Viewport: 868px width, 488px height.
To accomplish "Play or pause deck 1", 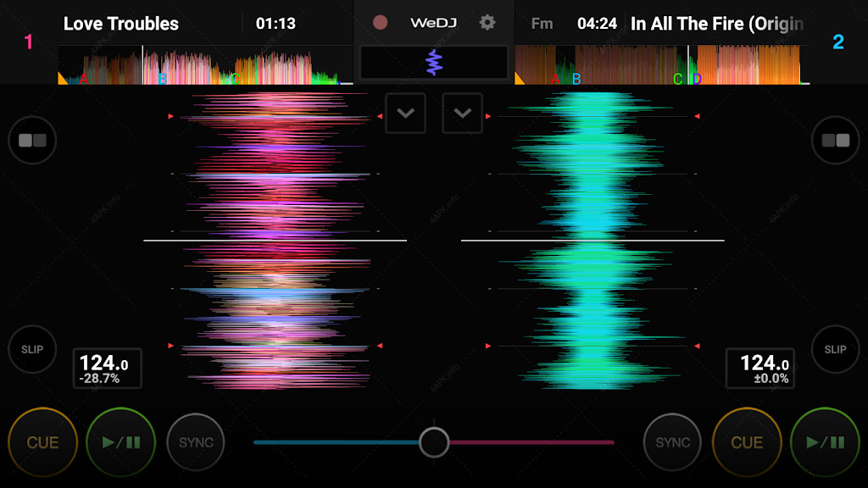I will [x=120, y=442].
